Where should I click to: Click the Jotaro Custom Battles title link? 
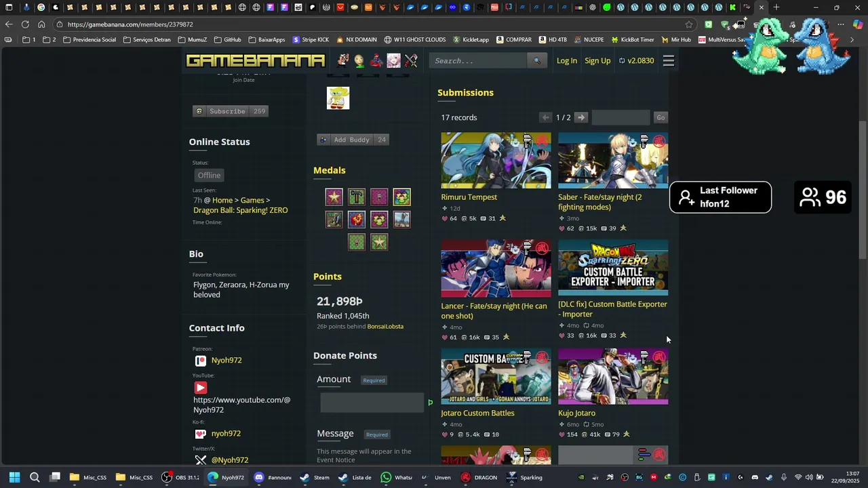click(x=478, y=413)
